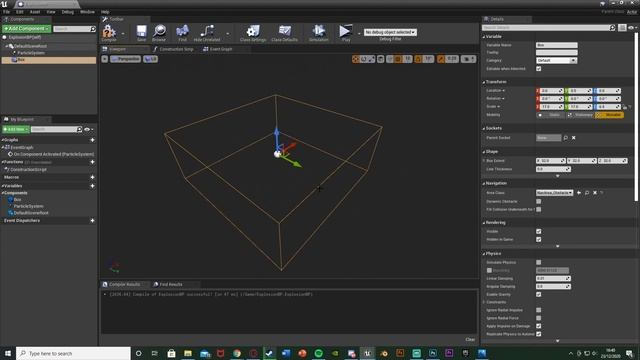Viewport: 640px width, 360px height.
Task: Reset the Parent Socket with the X icon
Action: [x=573, y=138]
